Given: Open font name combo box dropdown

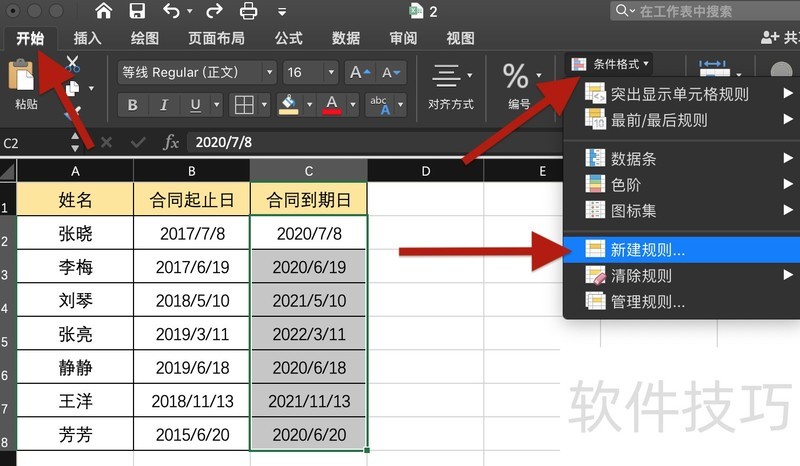Looking at the screenshot, I should tap(269, 73).
